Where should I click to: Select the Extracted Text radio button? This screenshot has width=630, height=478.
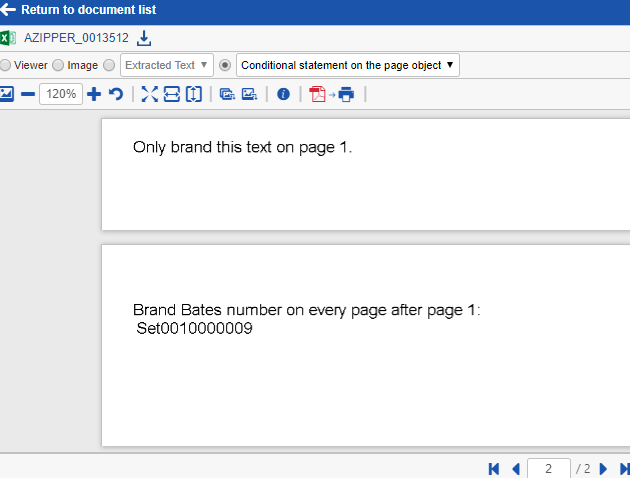click(x=109, y=65)
